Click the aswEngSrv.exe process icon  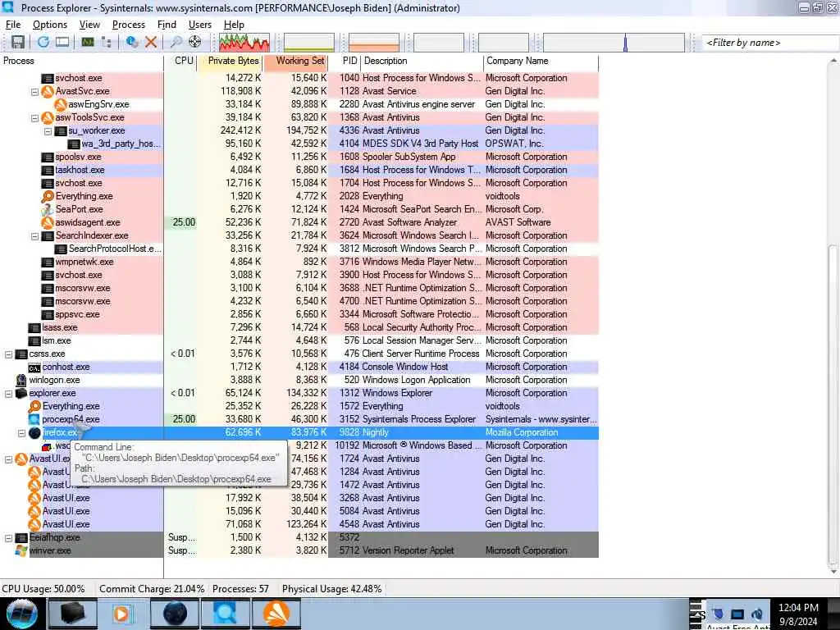tap(61, 104)
